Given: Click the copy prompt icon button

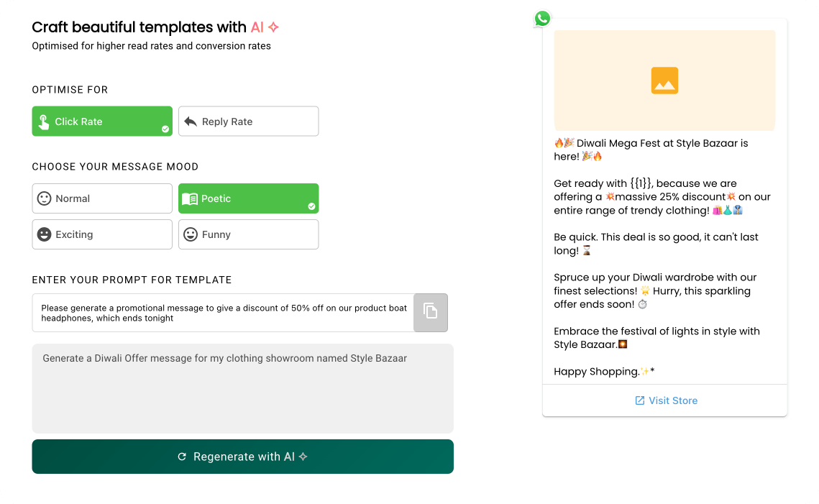Looking at the screenshot, I should 431,312.
